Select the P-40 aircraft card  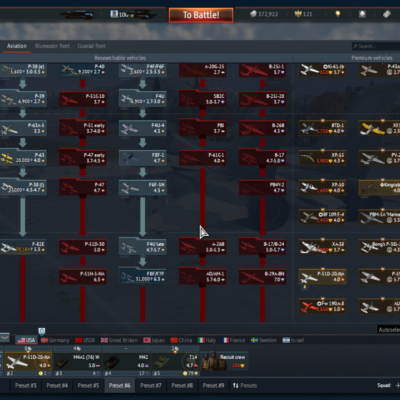click(x=83, y=70)
